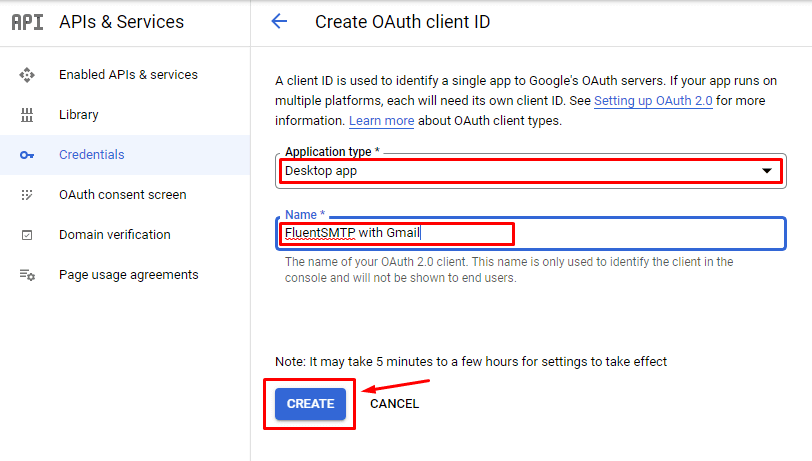Follow the Setting up OAuth 2.0 link
The height and width of the screenshot is (461, 812).
click(x=653, y=100)
